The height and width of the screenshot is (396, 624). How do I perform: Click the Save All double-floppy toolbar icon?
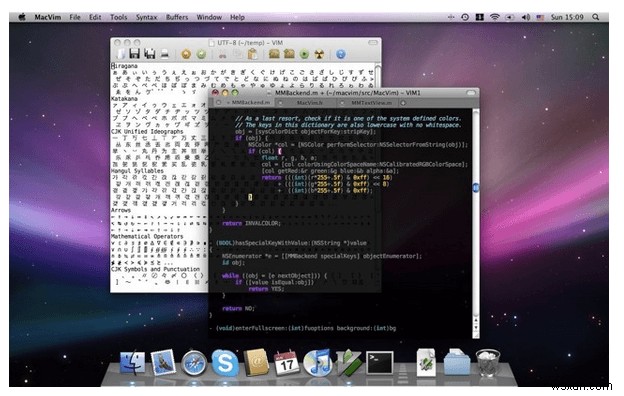point(150,54)
